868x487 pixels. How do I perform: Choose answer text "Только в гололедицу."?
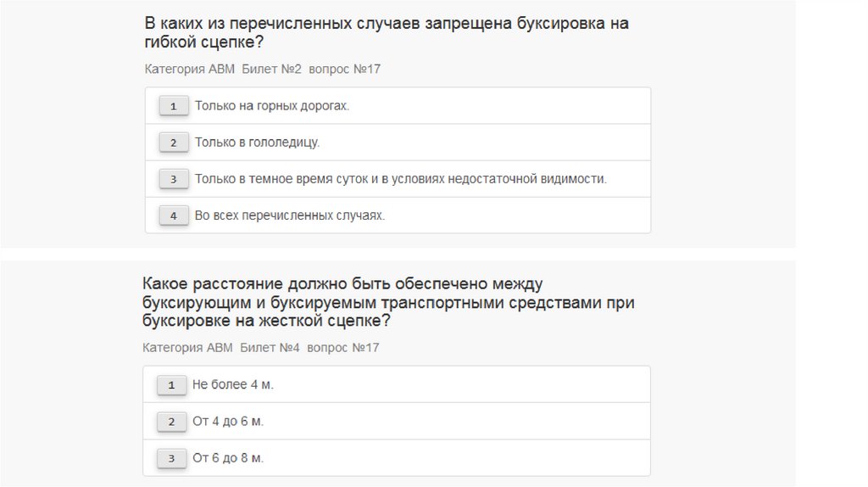click(x=257, y=143)
